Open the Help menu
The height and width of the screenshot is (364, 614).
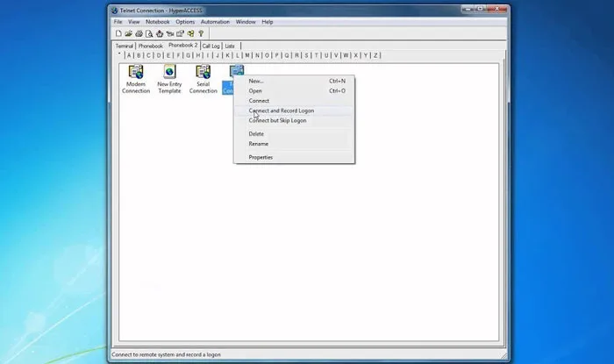pos(268,22)
